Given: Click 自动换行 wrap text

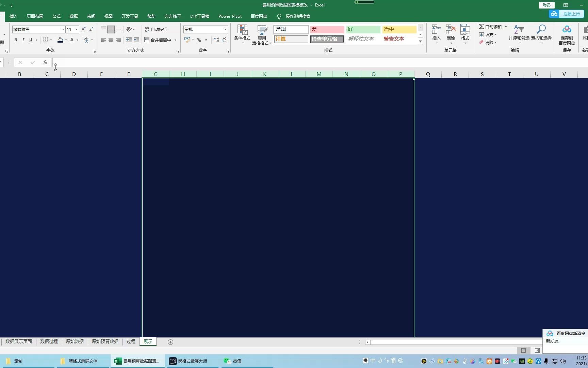Looking at the screenshot, I should point(156,29).
